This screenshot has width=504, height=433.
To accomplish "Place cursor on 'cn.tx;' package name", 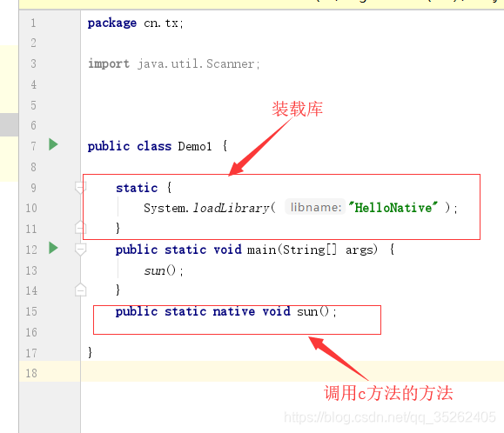I will point(164,23).
